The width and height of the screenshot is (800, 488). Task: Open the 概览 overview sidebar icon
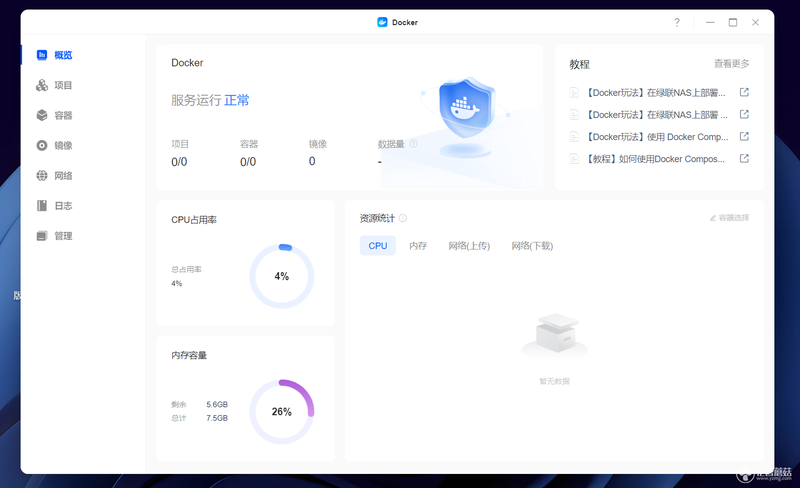(42, 55)
